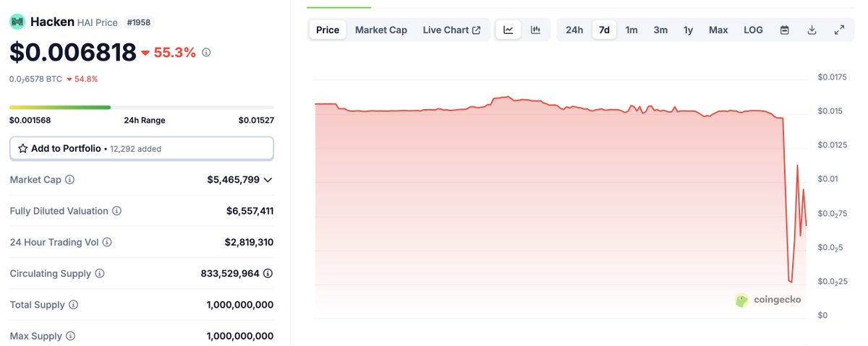This screenshot has height=346, width=868.
Task: Click the $0.01 y-axis label
Action: [x=827, y=179]
